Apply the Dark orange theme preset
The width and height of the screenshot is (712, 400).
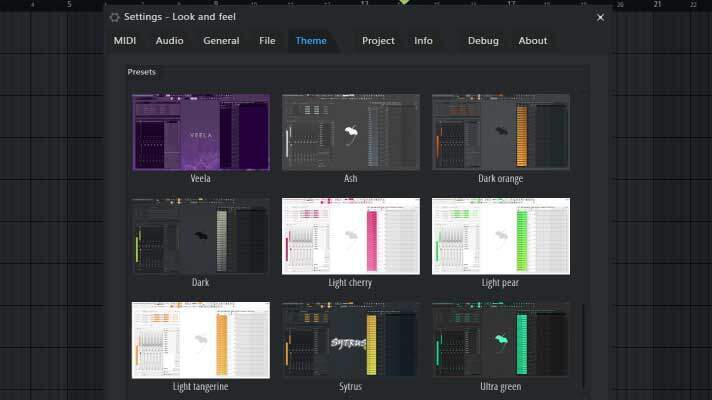click(x=500, y=132)
